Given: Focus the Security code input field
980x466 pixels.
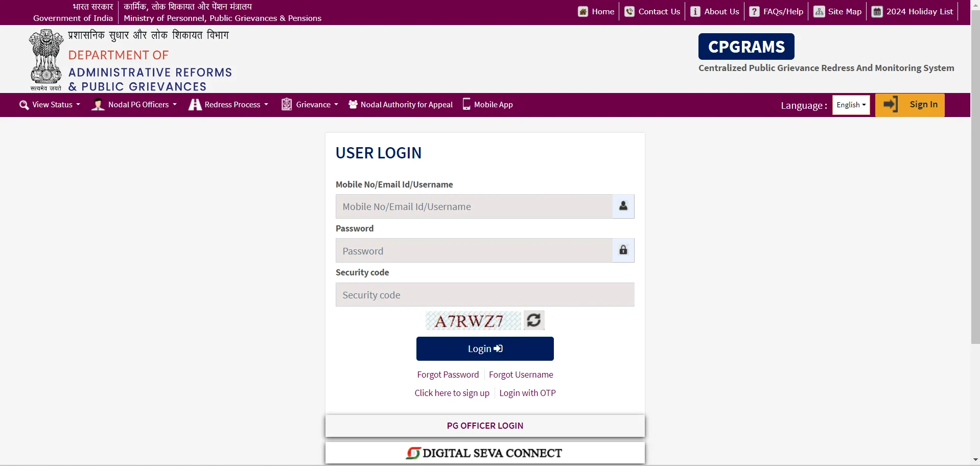Looking at the screenshot, I should coord(485,295).
